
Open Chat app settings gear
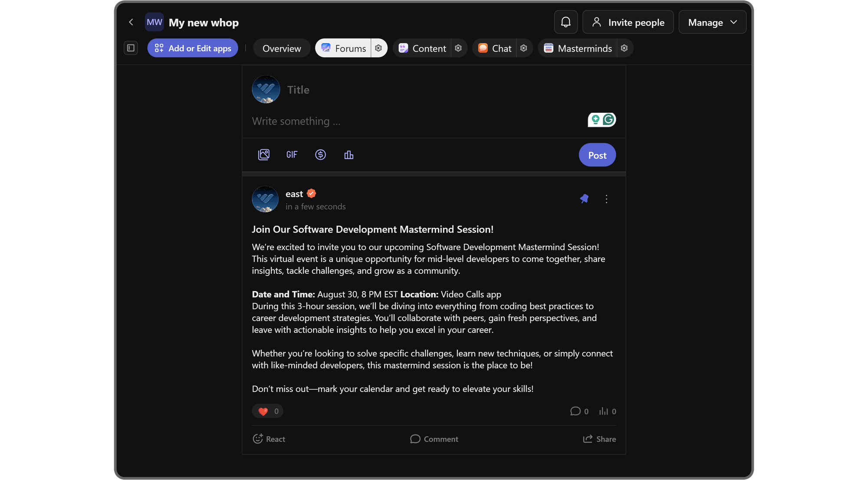tap(524, 48)
